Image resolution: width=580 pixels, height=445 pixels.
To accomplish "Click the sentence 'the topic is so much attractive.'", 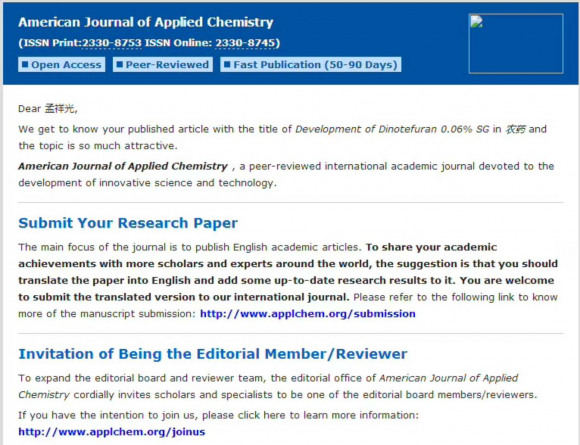I will click(98, 146).
